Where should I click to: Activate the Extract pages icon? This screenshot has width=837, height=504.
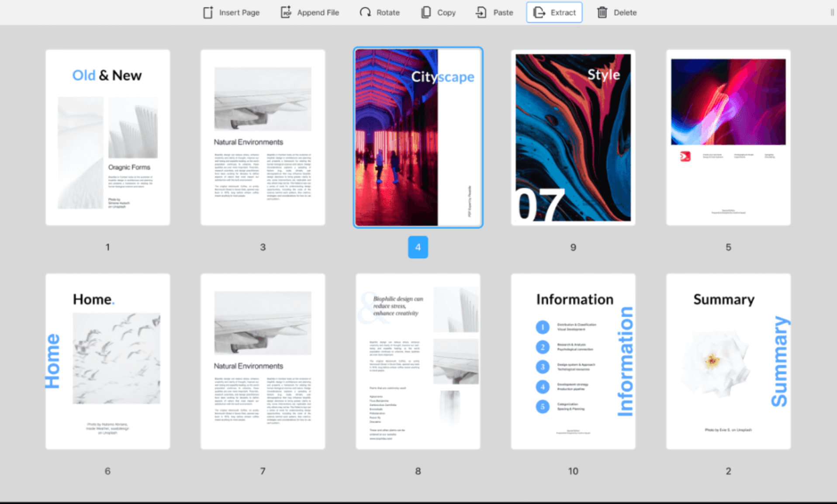[x=539, y=12]
